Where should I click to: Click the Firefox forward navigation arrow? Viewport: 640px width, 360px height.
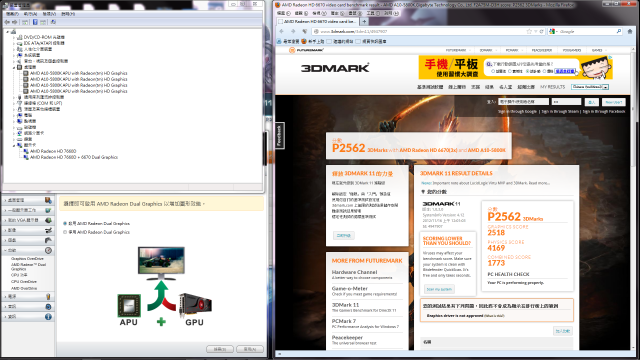[x=293, y=31]
